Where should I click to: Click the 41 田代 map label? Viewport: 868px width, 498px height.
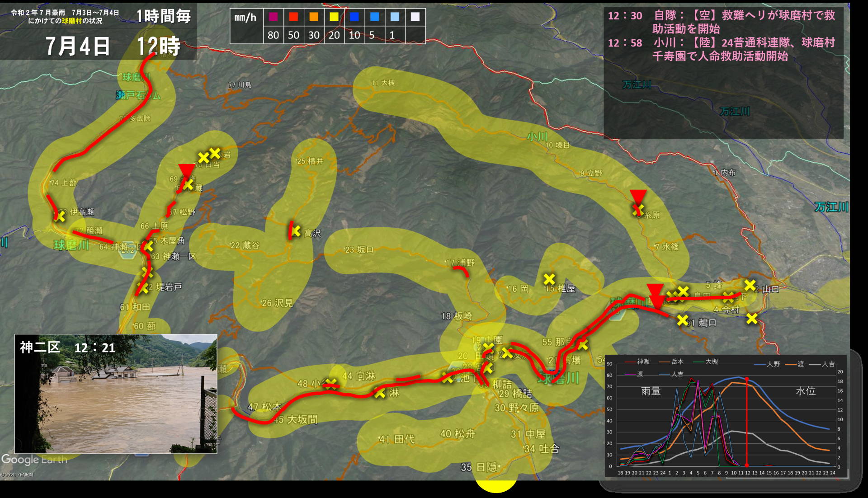click(x=397, y=439)
